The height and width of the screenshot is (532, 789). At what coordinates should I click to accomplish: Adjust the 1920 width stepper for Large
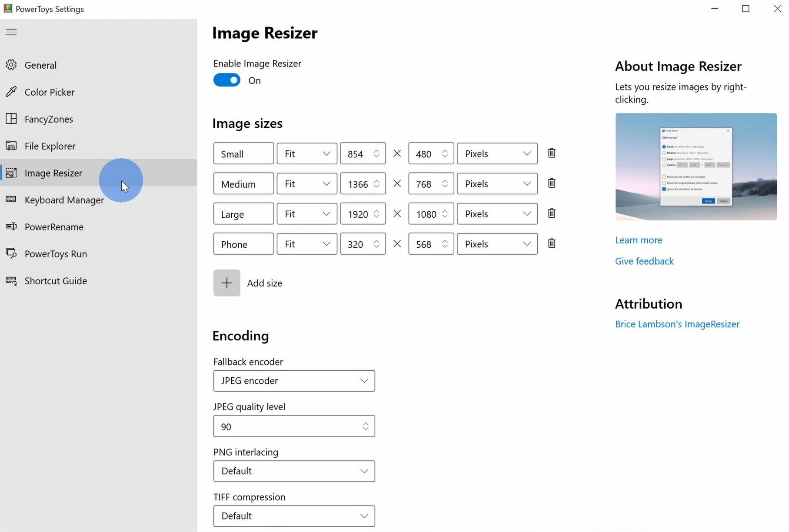coord(376,213)
